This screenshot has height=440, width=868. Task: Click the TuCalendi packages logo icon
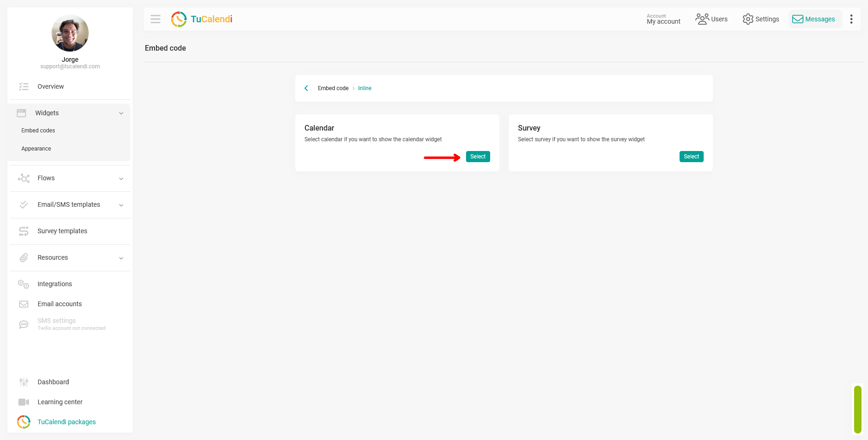pos(24,422)
